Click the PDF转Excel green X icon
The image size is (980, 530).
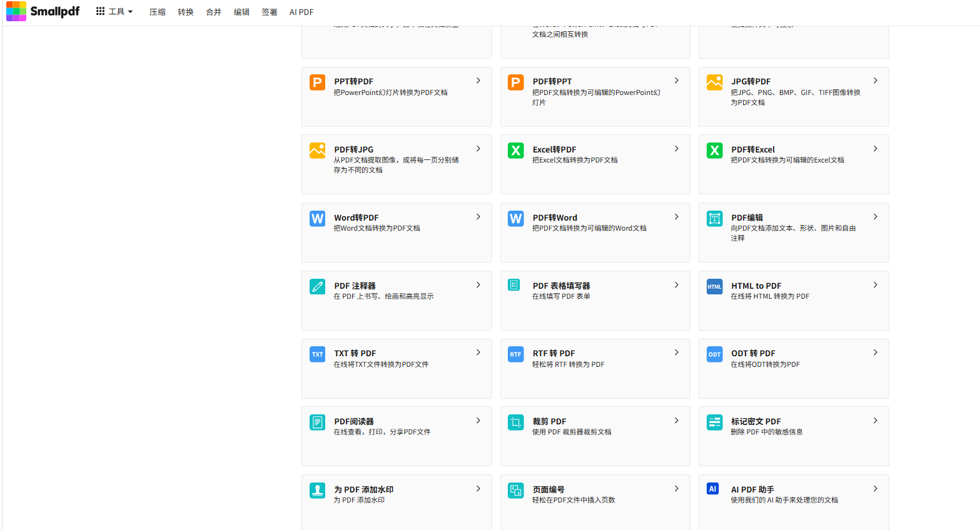click(715, 151)
